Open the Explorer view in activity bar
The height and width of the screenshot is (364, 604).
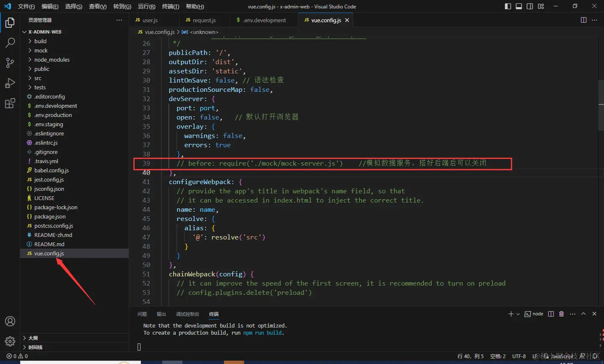[10, 23]
